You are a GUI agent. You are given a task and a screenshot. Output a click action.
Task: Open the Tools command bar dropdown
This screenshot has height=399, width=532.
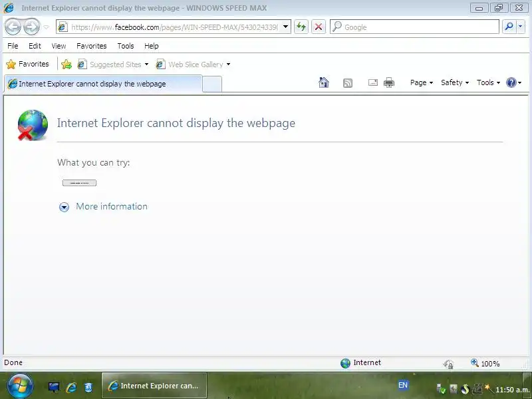click(488, 82)
